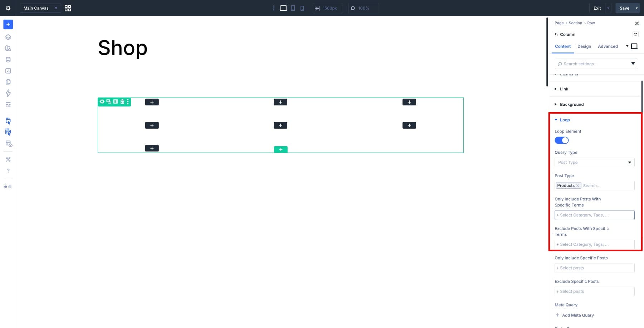The image size is (644, 328).
Task: Delete the row using the trash icon
Action: click(122, 101)
